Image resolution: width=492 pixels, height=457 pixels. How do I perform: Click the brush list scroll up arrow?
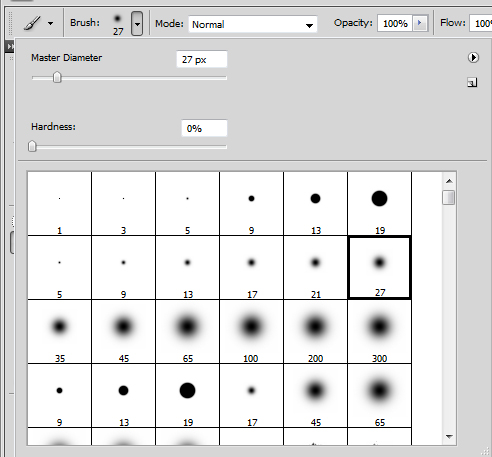[x=449, y=181]
